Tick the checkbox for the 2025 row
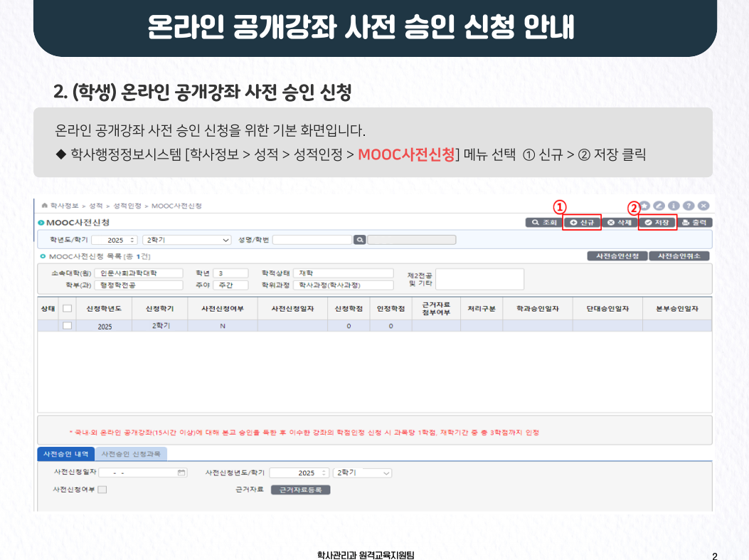The image size is (749, 560). coord(68,326)
